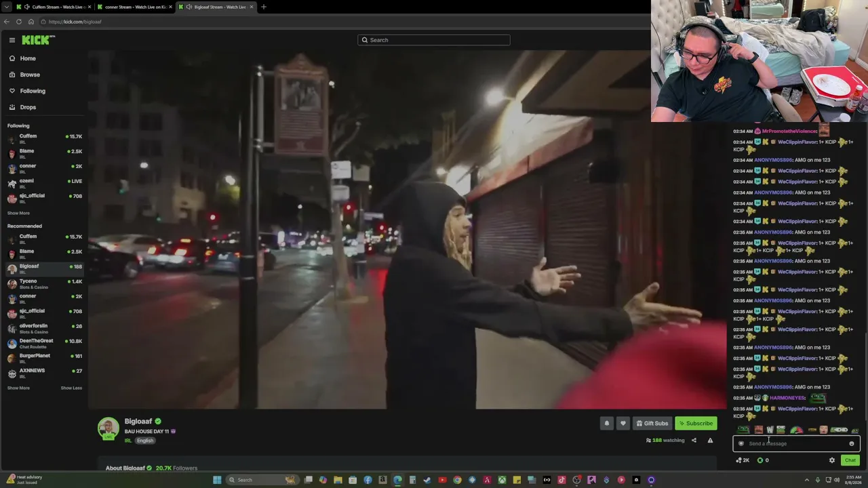Image resolution: width=868 pixels, height=488 pixels.
Task: Reload the page
Action: tap(19, 22)
